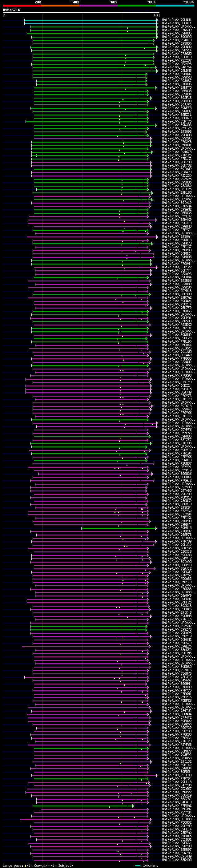Choose the UniRef100_B9I132 row label

177,761
